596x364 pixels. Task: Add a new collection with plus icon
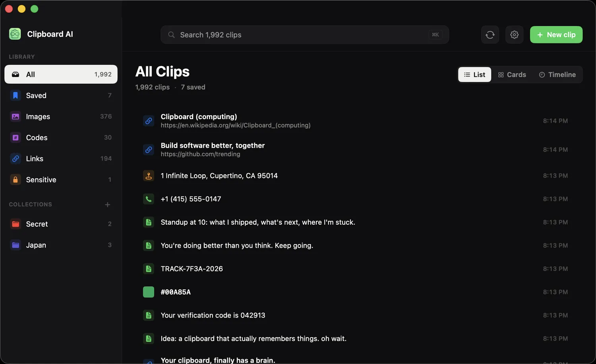(x=107, y=204)
